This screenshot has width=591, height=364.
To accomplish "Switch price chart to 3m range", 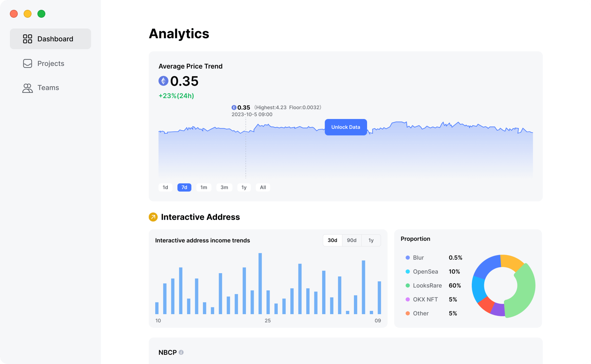I will 224,188.
